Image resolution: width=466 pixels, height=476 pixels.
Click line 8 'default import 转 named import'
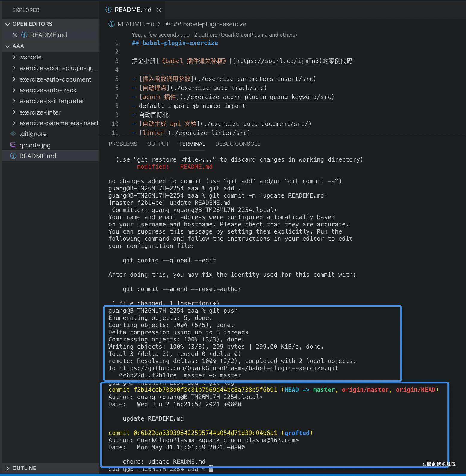click(192, 106)
